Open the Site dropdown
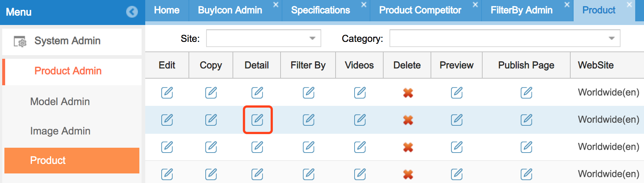The height and width of the screenshot is (183, 644). pos(312,38)
